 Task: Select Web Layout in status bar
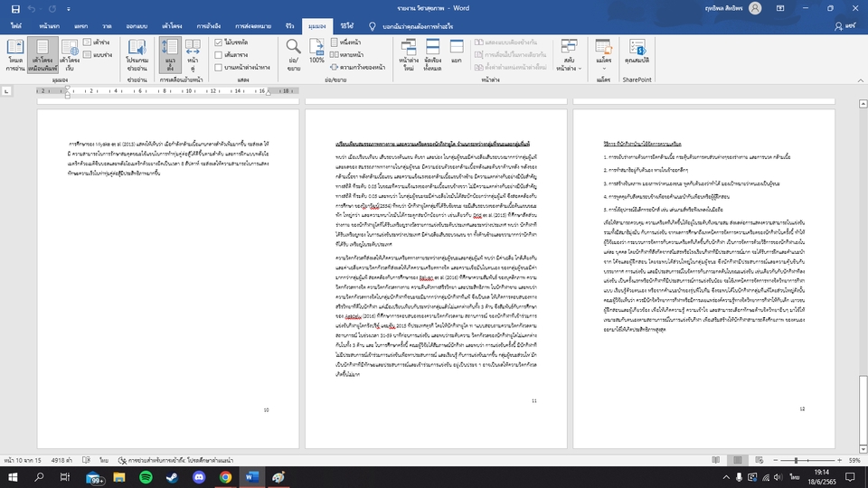point(759,460)
